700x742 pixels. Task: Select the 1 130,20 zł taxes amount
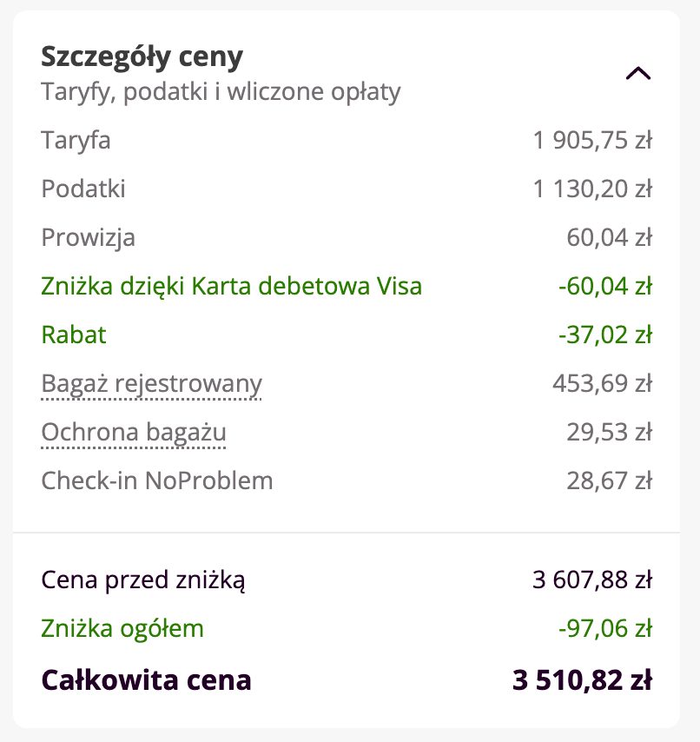coord(592,189)
